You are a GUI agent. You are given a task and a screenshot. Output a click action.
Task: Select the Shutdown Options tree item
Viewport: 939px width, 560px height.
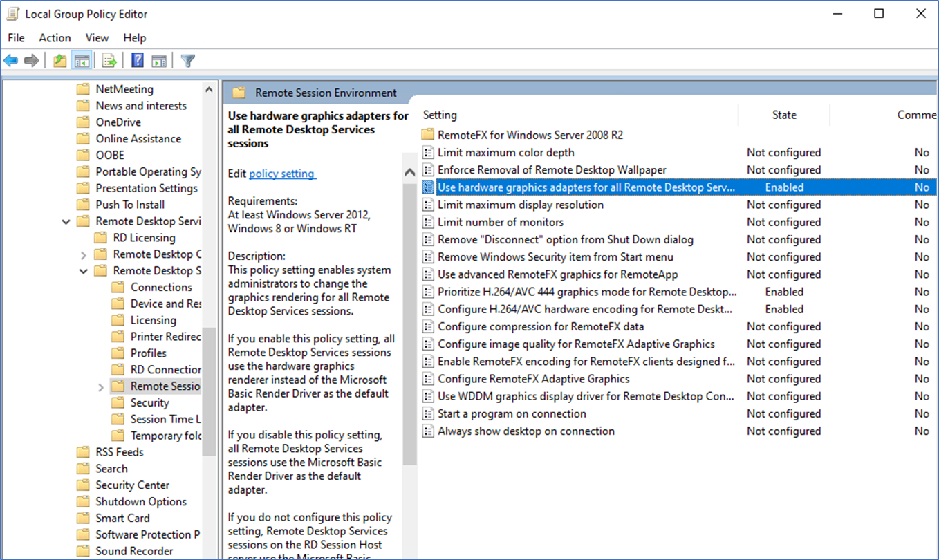tap(141, 502)
